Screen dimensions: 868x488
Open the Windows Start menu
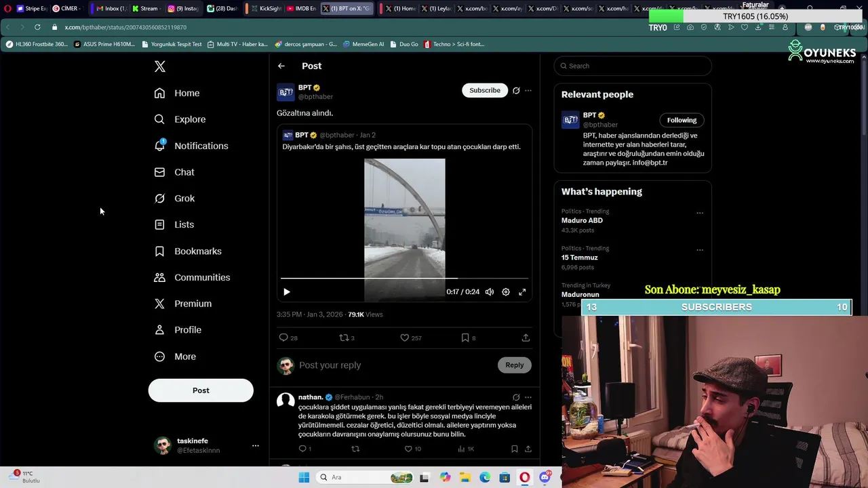(304, 477)
